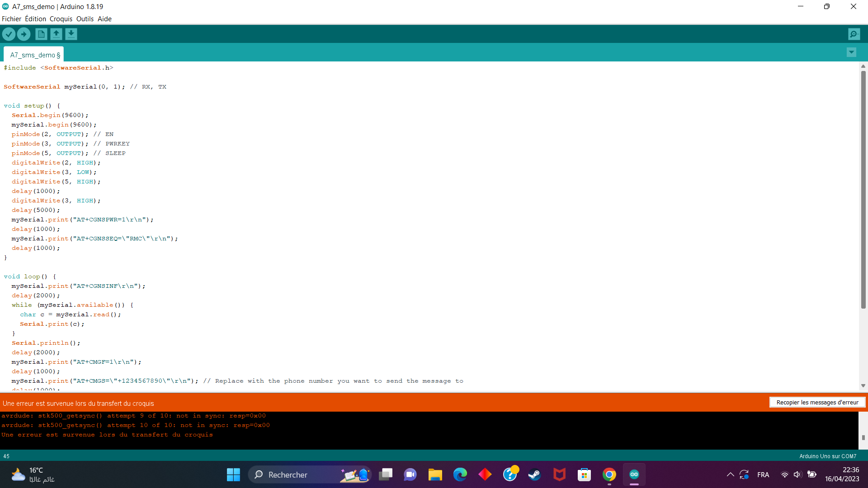The image size is (868, 488).
Task: Click the Windows Start button
Action: click(x=233, y=474)
